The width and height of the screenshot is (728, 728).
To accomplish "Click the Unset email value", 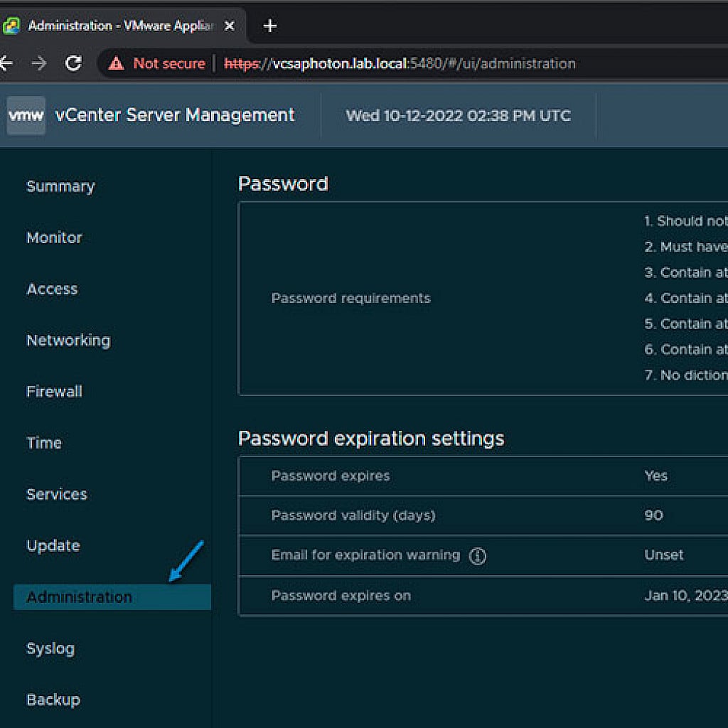I will click(x=663, y=555).
